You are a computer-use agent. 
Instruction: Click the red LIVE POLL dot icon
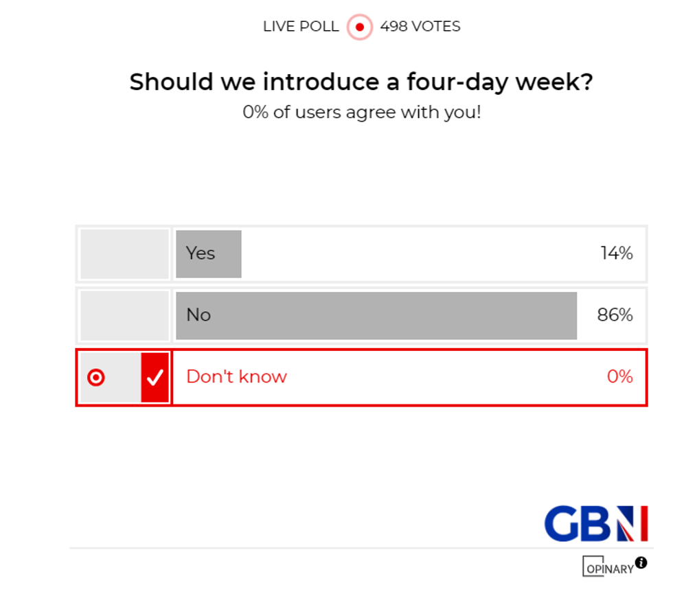tap(358, 26)
